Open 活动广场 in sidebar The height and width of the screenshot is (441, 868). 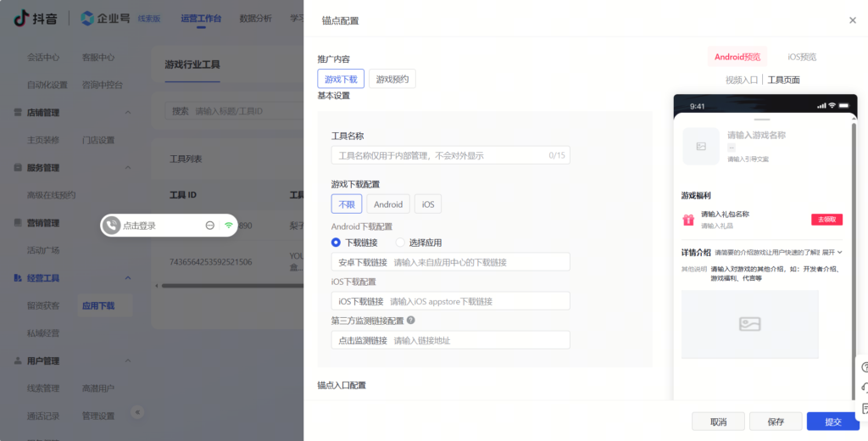coord(43,250)
